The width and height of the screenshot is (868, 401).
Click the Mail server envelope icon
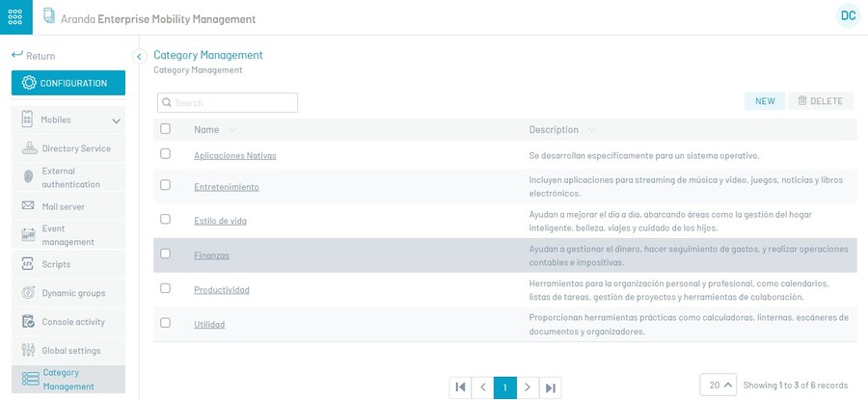27,206
